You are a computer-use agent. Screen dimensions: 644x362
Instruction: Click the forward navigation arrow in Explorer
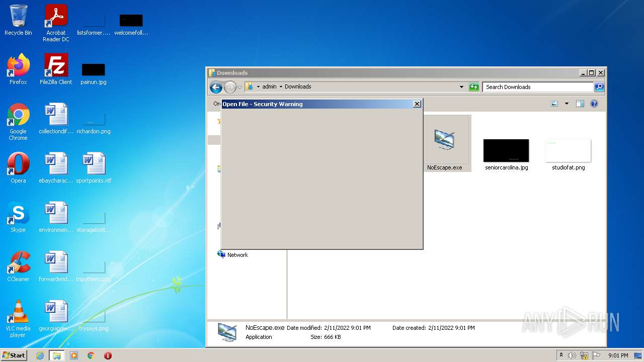coord(230,87)
